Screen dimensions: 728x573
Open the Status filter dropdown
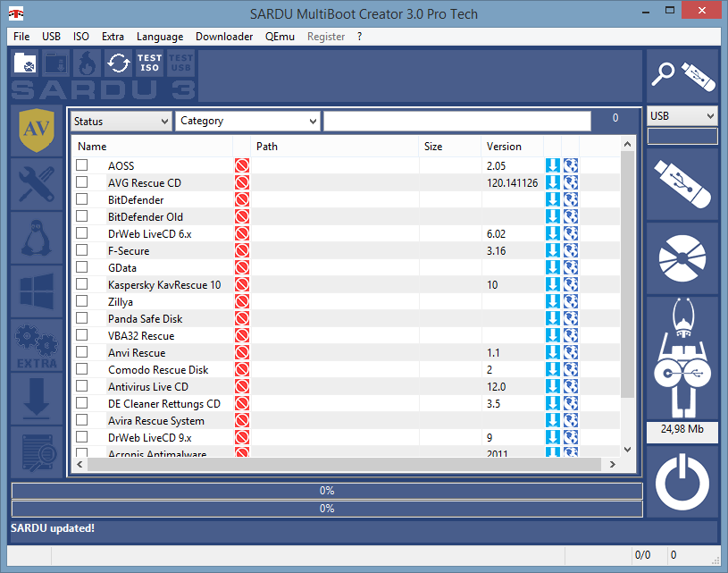tap(121, 122)
